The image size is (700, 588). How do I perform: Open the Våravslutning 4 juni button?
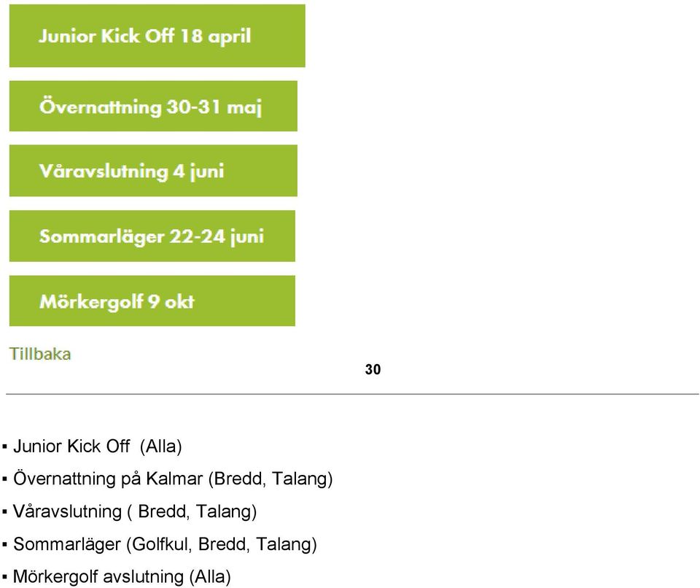click(153, 171)
